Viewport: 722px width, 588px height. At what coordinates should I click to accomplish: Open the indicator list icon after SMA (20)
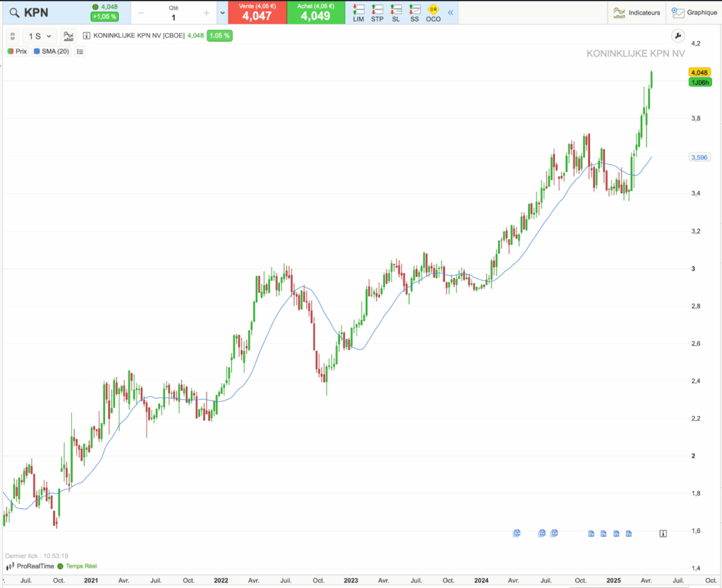(x=80, y=51)
